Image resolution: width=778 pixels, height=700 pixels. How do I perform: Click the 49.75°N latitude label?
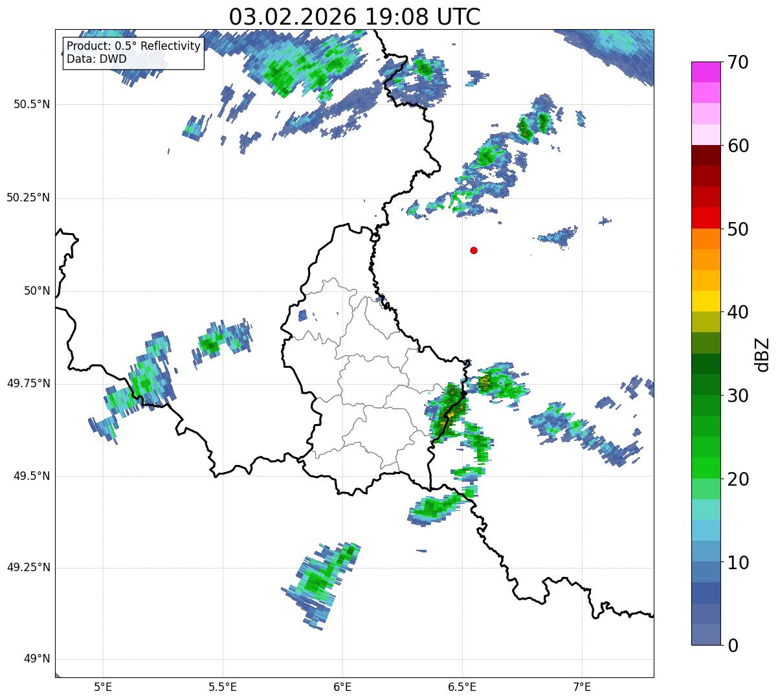point(28,383)
